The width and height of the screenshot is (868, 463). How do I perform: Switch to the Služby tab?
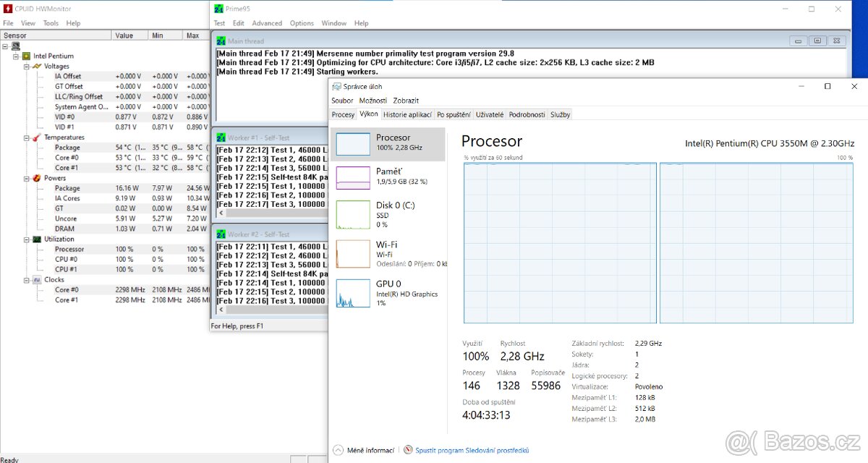coord(560,114)
